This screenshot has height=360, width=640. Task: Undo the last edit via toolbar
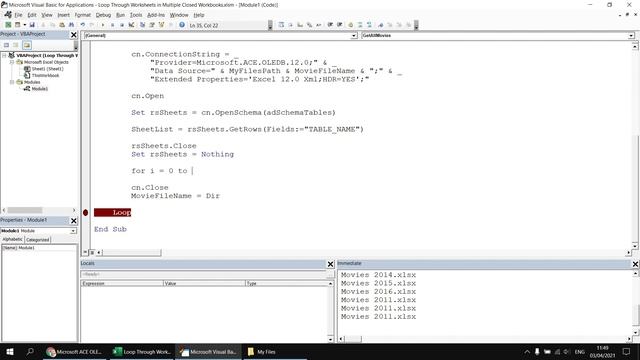(83, 25)
